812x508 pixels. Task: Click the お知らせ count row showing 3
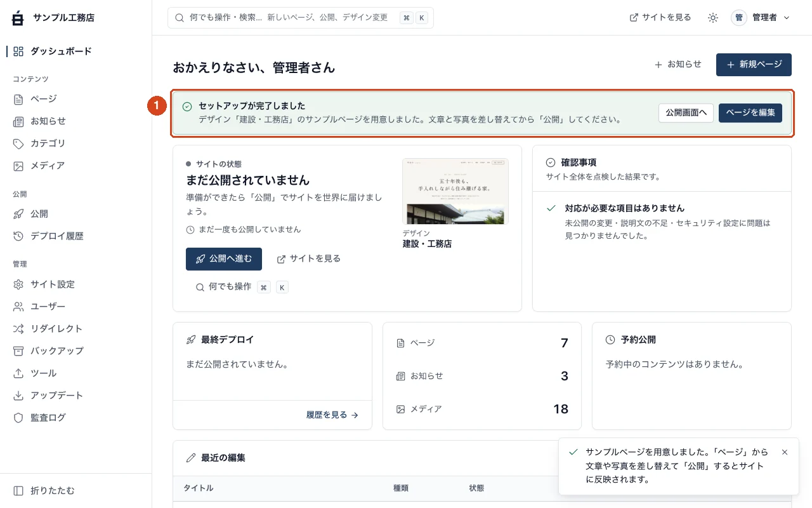482,376
